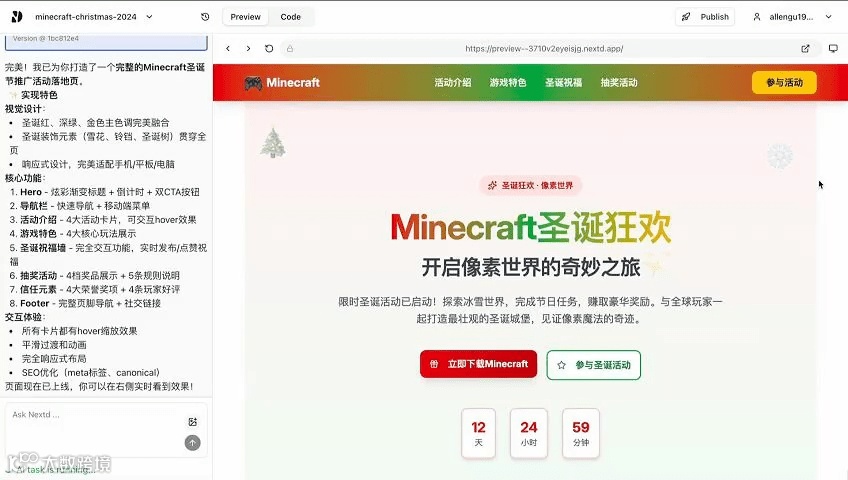848x480 pixels.
Task: Click the Nextd logo icon
Action: (x=17, y=17)
